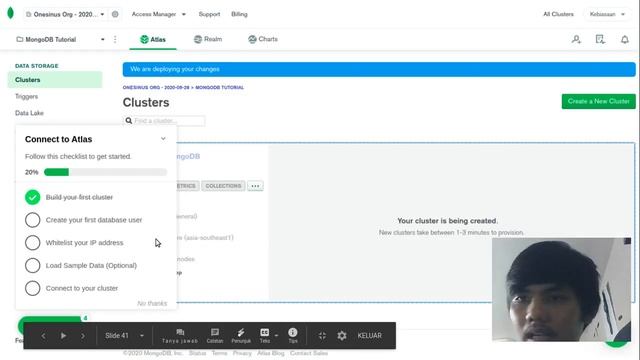Screen dimensions: 640x360
Task: Go to All Clusters
Action: pyautogui.click(x=558, y=14)
